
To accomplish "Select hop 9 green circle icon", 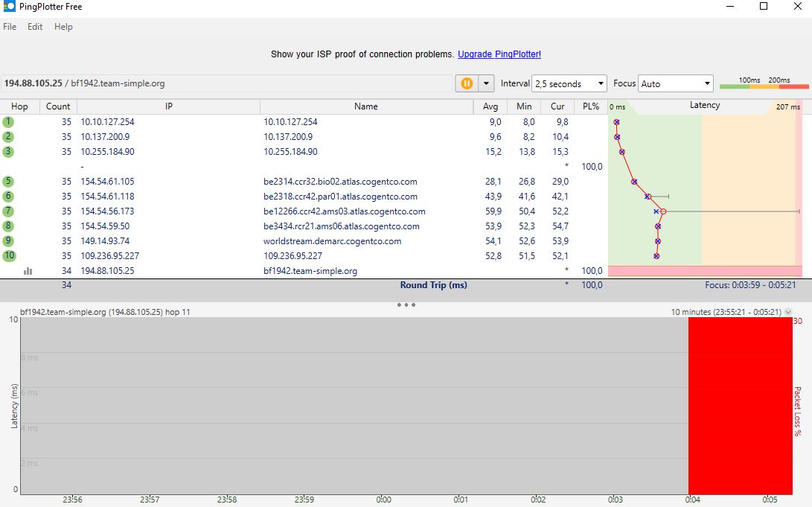I will click(8, 240).
